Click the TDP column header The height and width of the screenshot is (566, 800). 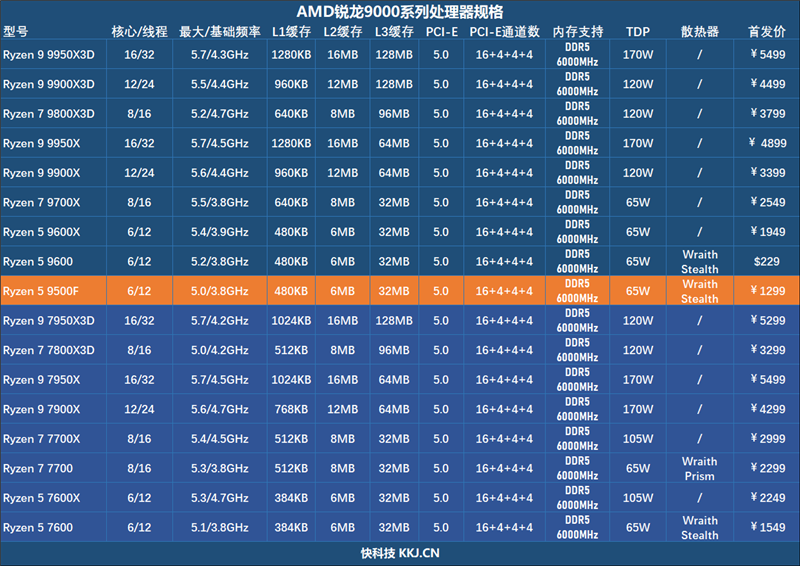(637, 31)
